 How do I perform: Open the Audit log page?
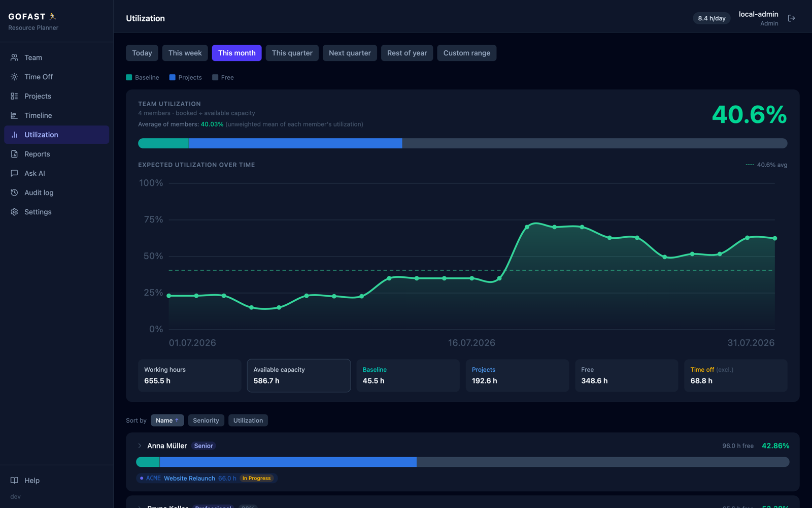pos(57,193)
